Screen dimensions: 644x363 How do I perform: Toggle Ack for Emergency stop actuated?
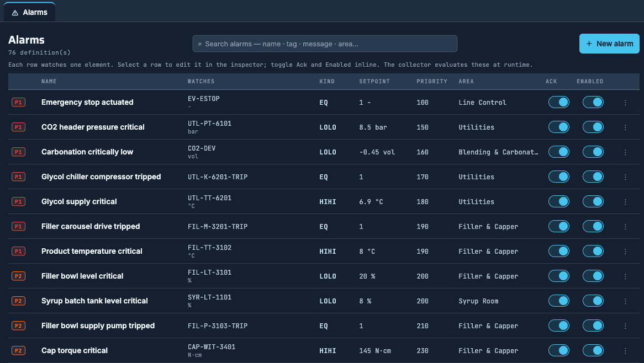(x=558, y=102)
